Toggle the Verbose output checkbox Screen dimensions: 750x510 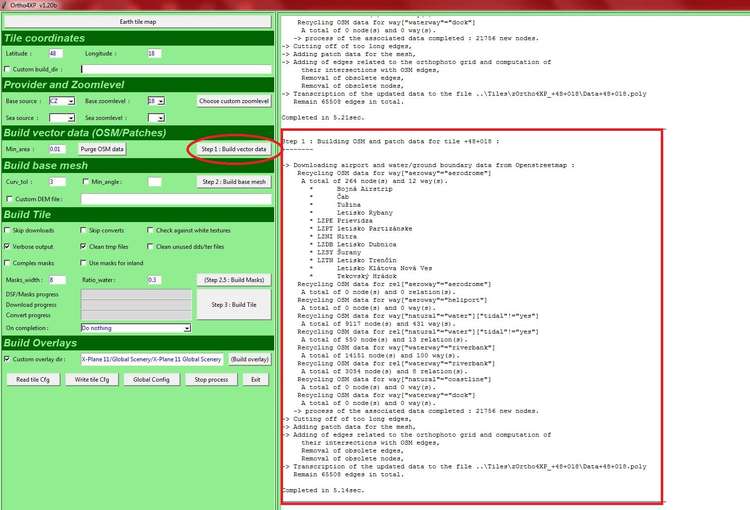[x=7, y=246]
